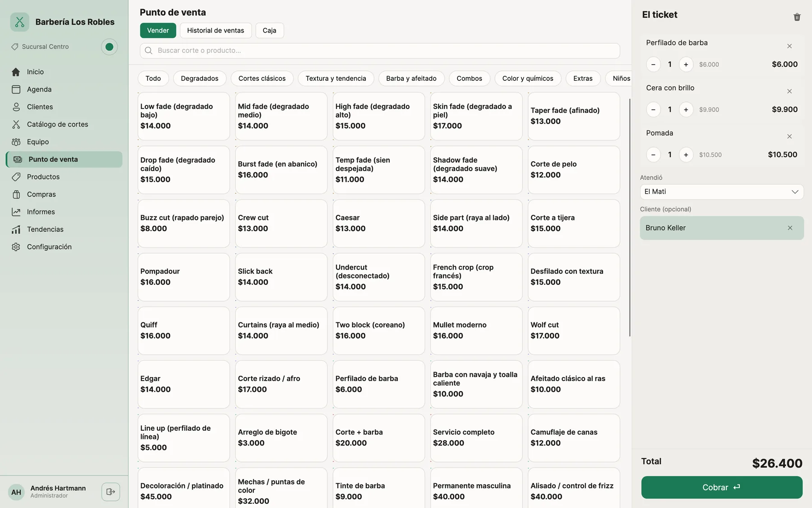Filter by Degradados category

[x=199, y=79]
